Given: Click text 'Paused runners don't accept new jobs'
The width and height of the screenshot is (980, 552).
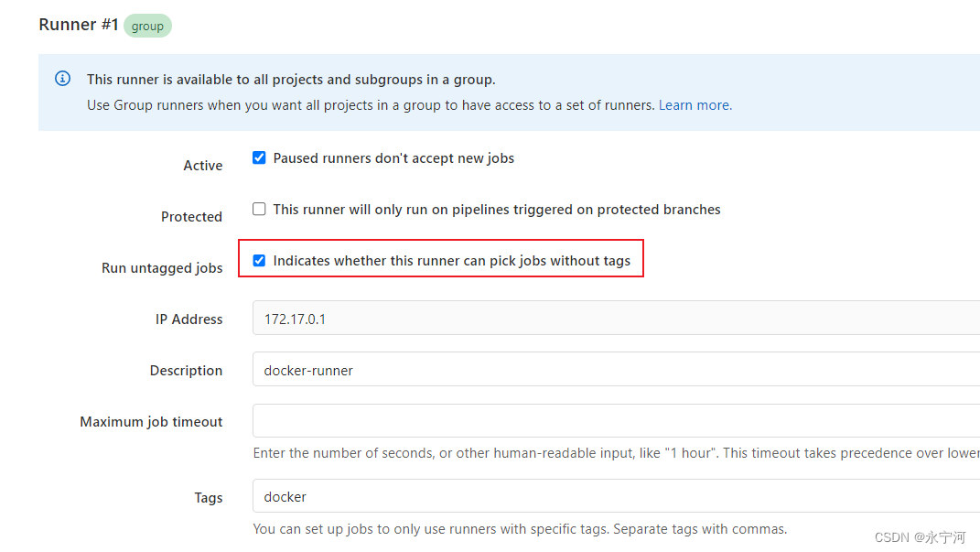Looking at the screenshot, I should coord(393,158).
